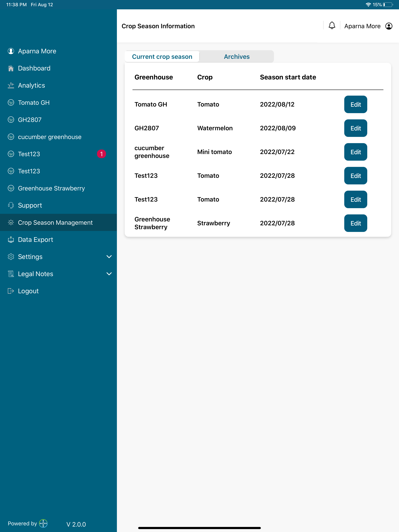The image size is (399, 532).
Task: Tap the Dashboard home icon
Action: [x=11, y=68]
